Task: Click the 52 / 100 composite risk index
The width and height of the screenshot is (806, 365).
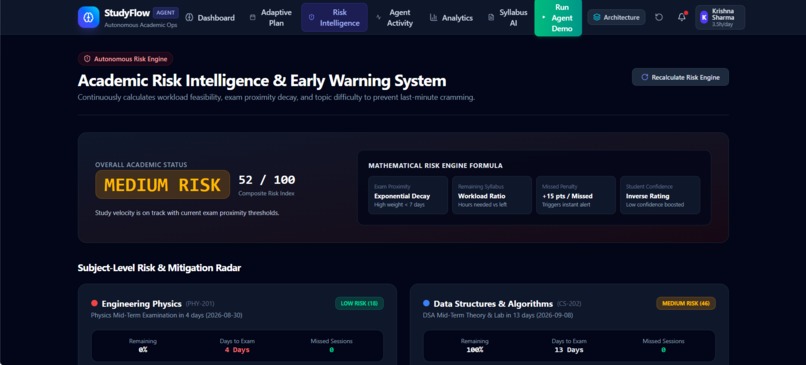Action: [266, 180]
